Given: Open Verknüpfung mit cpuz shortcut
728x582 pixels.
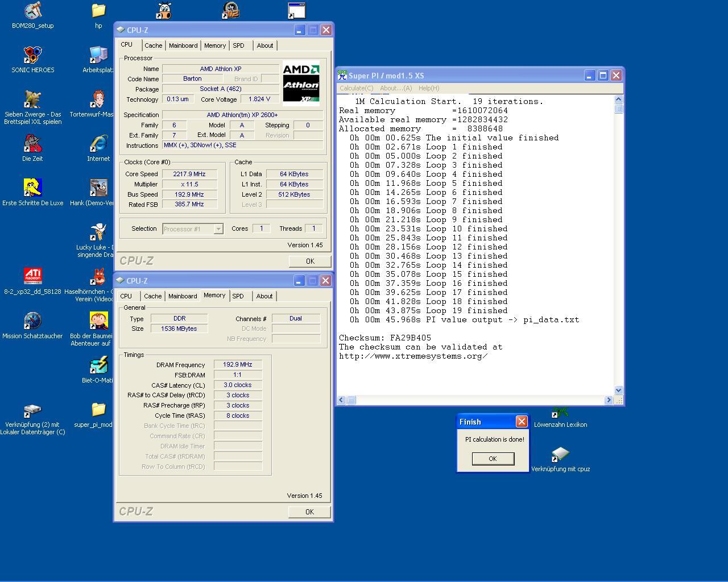Looking at the screenshot, I should pyautogui.click(x=560, y=459).
